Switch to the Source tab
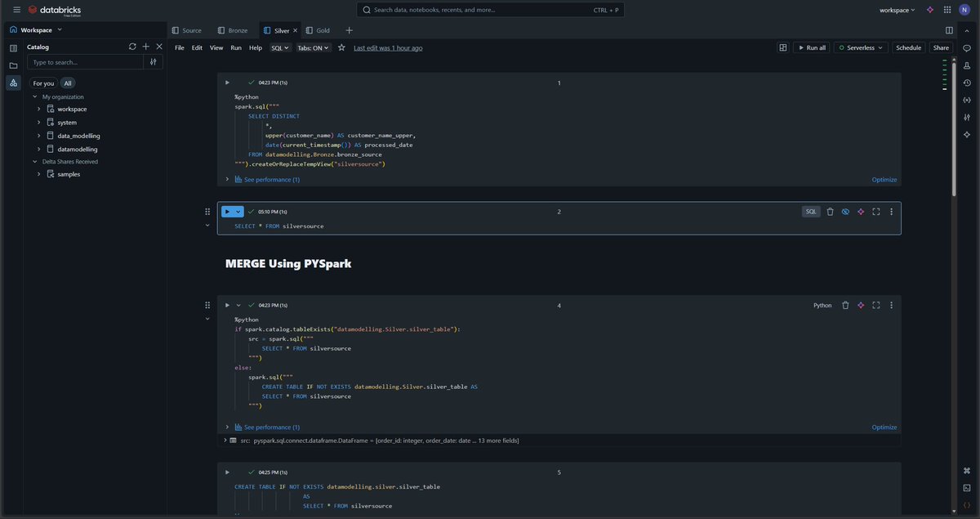The height and width of the screenshot is (519, 980). [187, 30]
